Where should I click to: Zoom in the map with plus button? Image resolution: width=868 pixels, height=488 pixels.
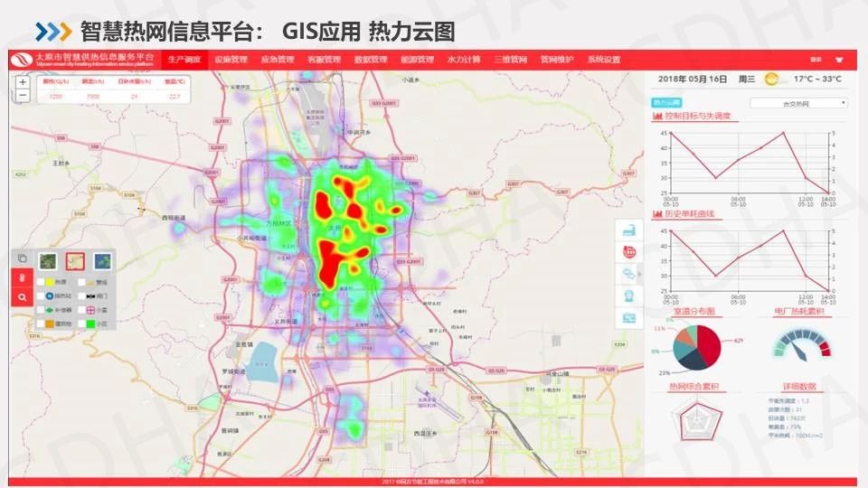tap(23, 81)
